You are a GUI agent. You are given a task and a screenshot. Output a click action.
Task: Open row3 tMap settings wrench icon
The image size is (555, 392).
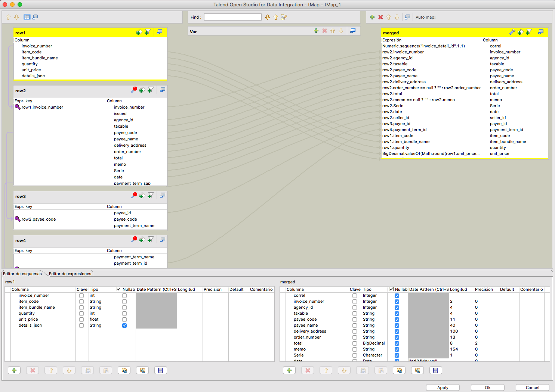pos(134,195)
